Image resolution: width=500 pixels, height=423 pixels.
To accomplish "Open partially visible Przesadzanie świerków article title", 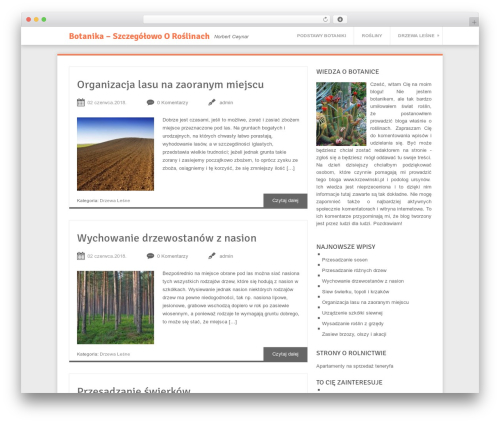I will [x=134, y=389].
